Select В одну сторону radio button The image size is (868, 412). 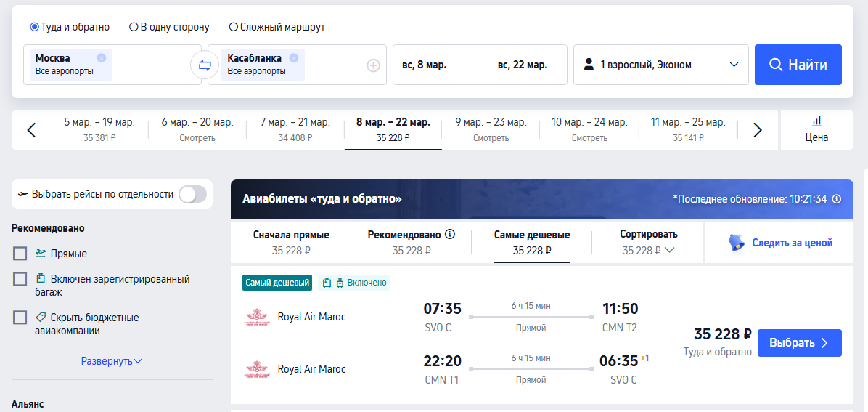click(134, 27)
